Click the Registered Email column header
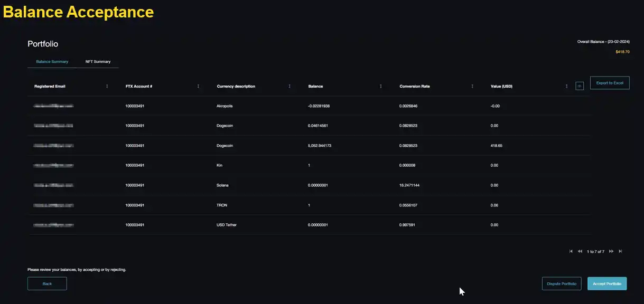Screen dimensions: 644x304 [50, 86]
